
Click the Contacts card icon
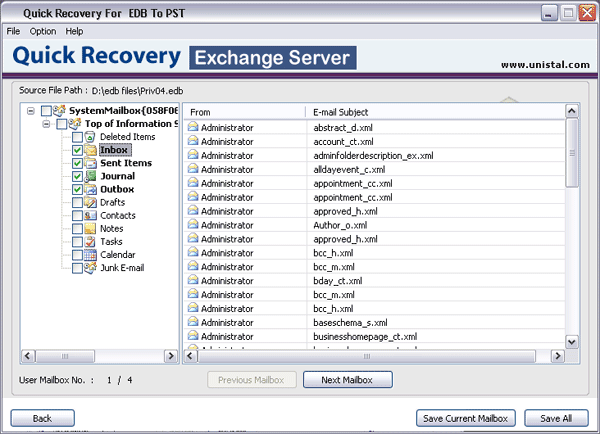coord(90,215)
